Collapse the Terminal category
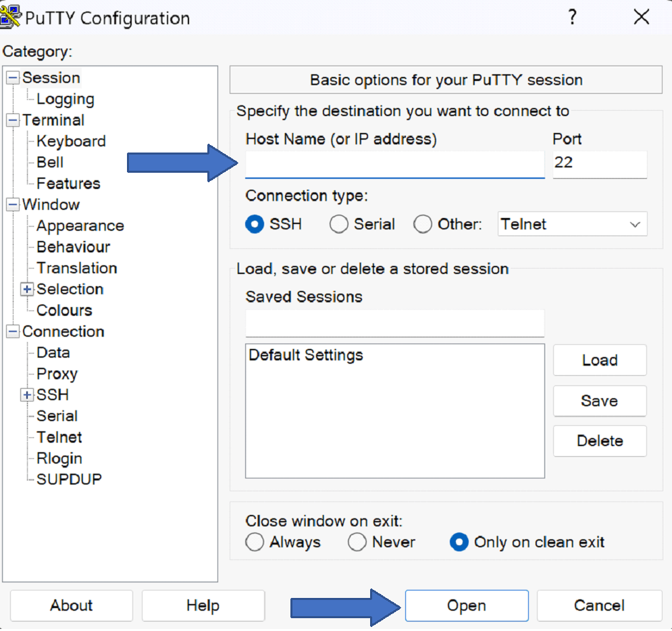This screenshot has width=672, height=631. point(13,120)
